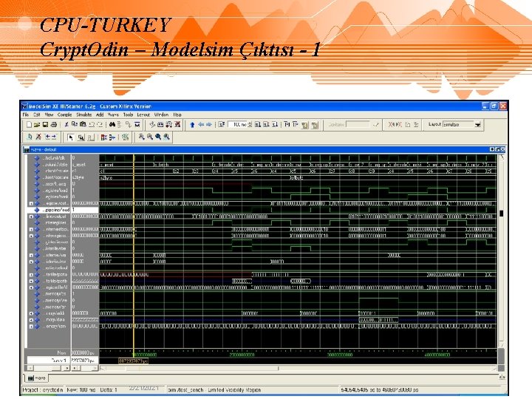Image resolution: width=532 pixels, height=399 pixels.
Task: Select the memory/we signal row
Action: [x=54, y=301]
